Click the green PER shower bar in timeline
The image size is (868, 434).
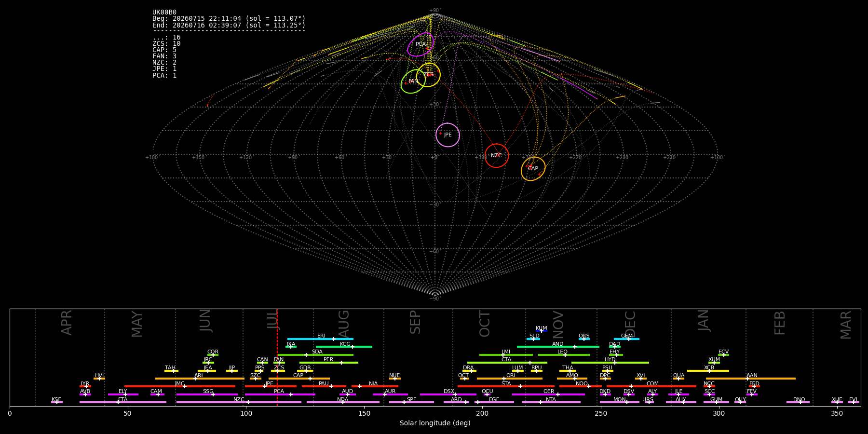click(x=329, y=363)
